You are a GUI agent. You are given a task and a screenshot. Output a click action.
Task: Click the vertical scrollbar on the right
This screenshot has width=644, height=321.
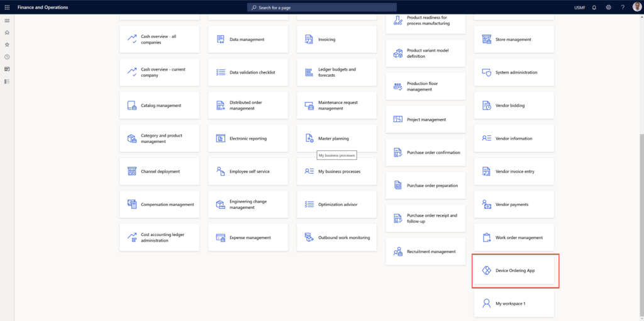pyautogui.click(x=641, y=224)
